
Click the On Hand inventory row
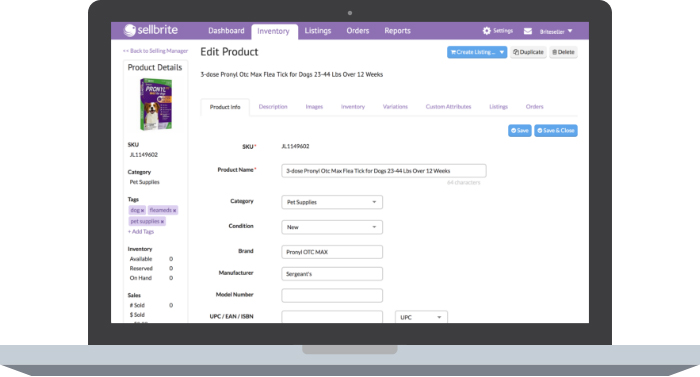click(151, 278)
